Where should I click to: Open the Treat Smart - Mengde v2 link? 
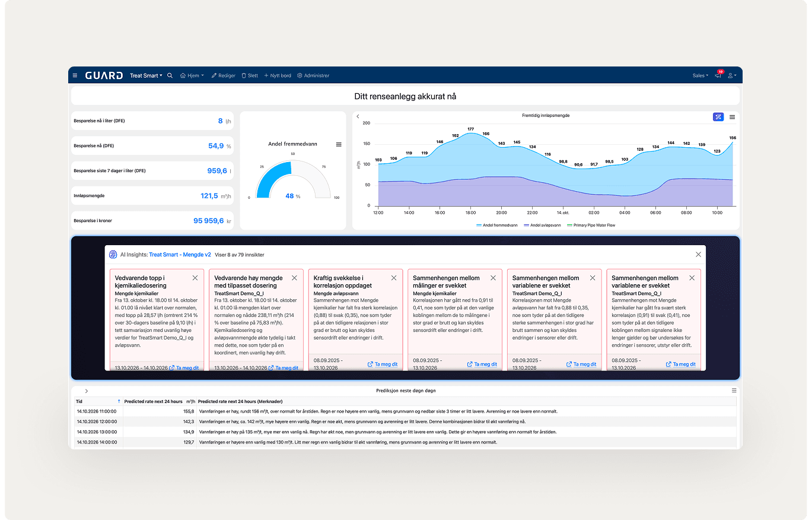pos(180,255)
